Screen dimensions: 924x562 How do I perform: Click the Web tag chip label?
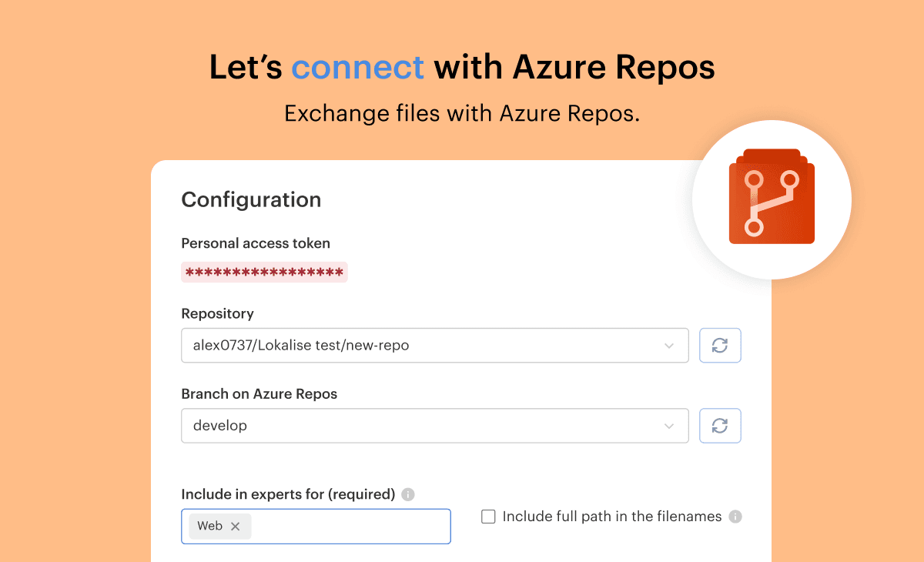pyautogui.click(x=209, y=527)
